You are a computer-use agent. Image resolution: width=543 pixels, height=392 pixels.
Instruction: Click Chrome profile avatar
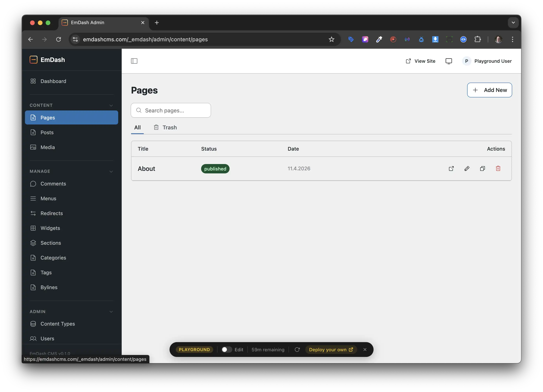tap(499, 39)
